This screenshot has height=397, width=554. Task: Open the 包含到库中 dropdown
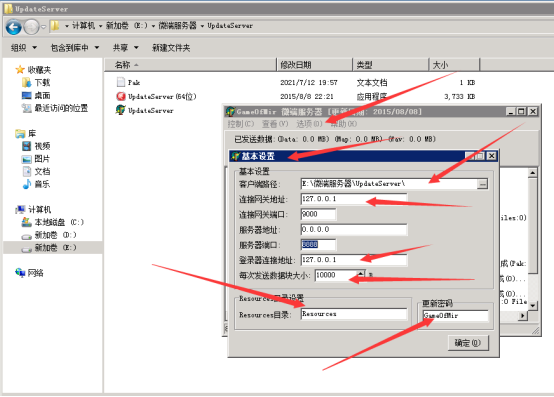pyautogui.click(x=75, y=48)
